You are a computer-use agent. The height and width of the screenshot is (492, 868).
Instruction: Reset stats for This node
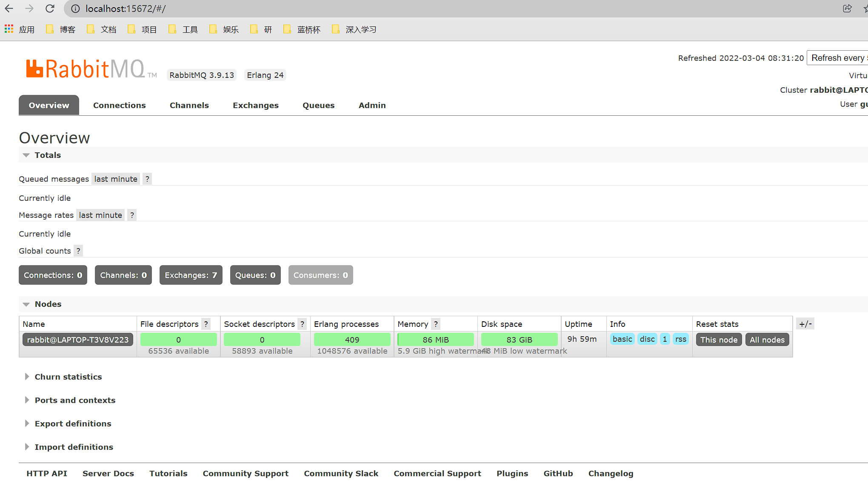(x=719, y=340)
